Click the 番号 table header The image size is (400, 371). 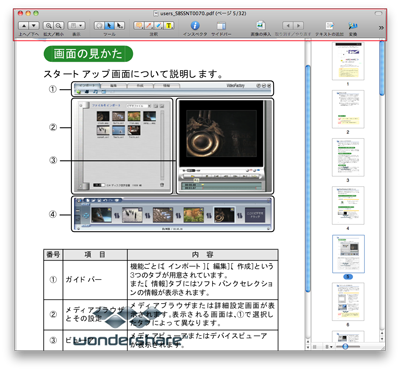click(x=53, y=255)
